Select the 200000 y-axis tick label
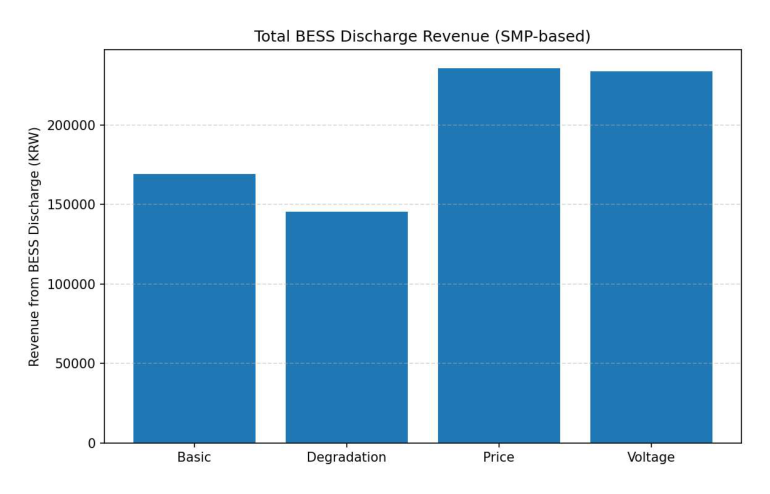770x494 pixels. point(71,125)
